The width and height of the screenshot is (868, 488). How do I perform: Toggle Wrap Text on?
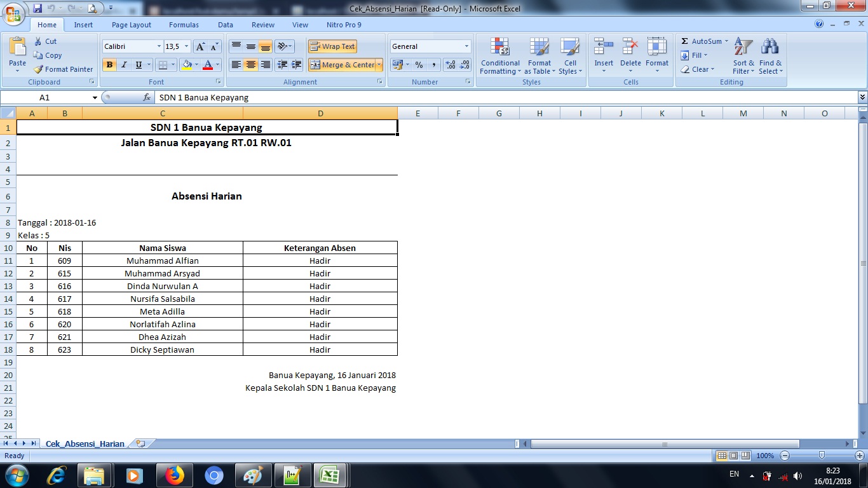click(x=332, y=46)
